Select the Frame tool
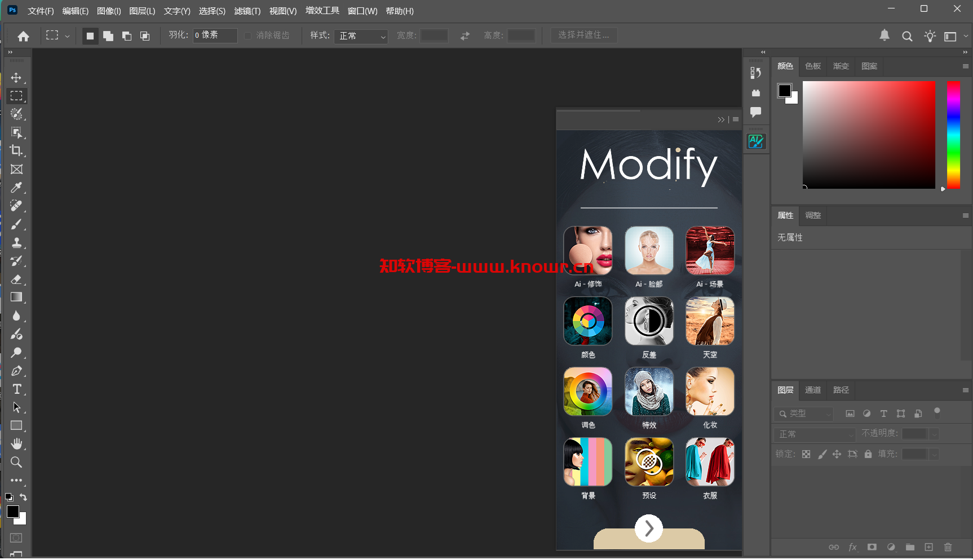Image resolution: width=973 pixels, height=560 pixels. (16, 169)
